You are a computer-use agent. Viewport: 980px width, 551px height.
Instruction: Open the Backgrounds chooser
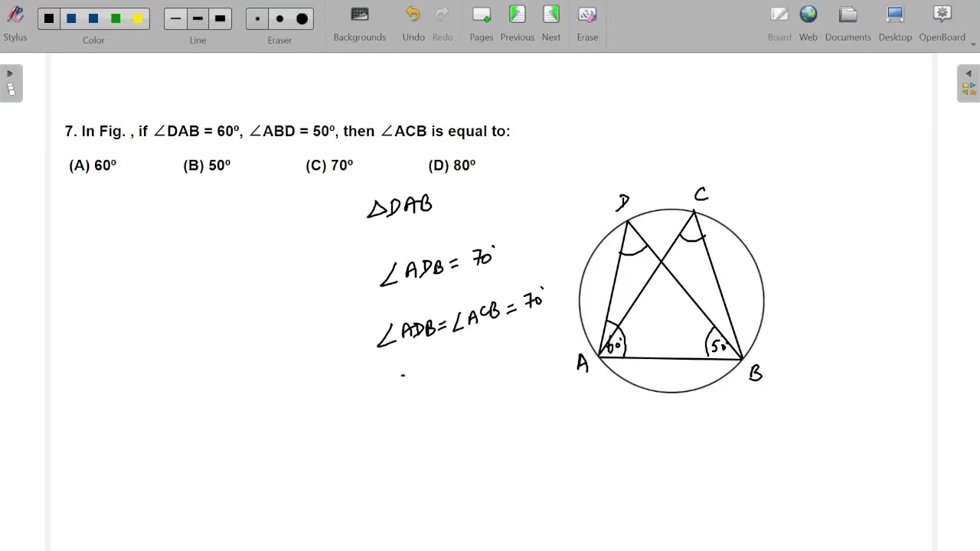point(359,24)
